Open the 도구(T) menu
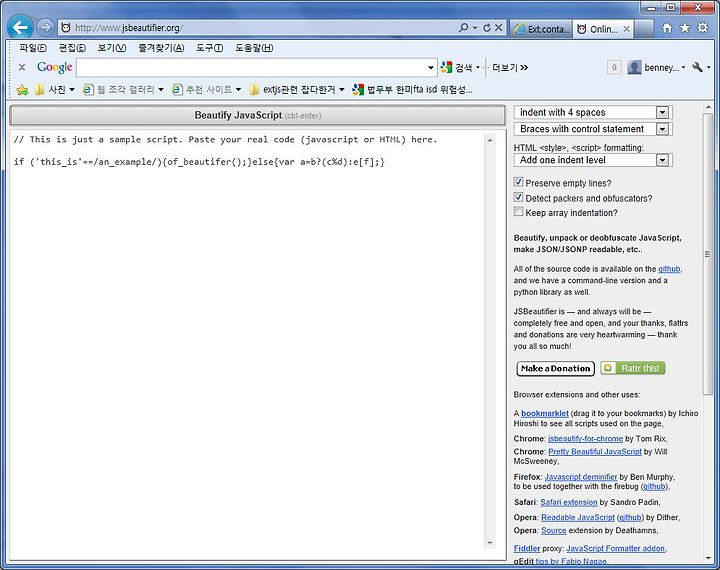 coord(209,48)
